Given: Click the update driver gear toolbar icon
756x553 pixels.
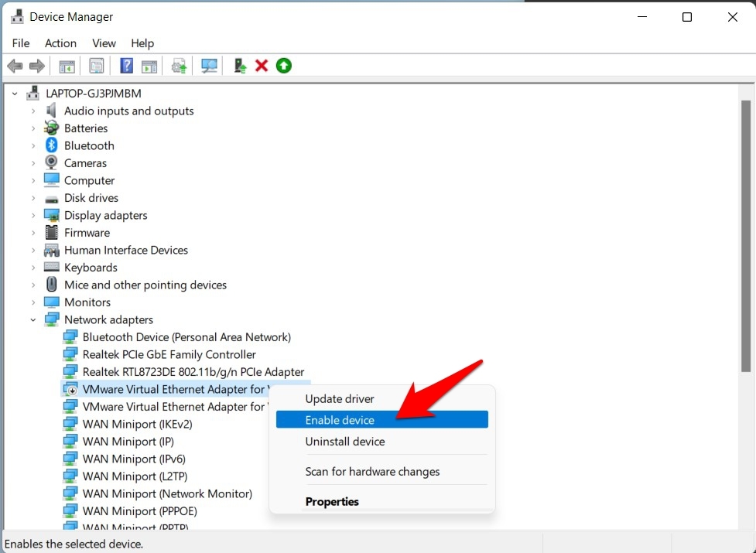Looking at the screenshot, I should 180,66.
